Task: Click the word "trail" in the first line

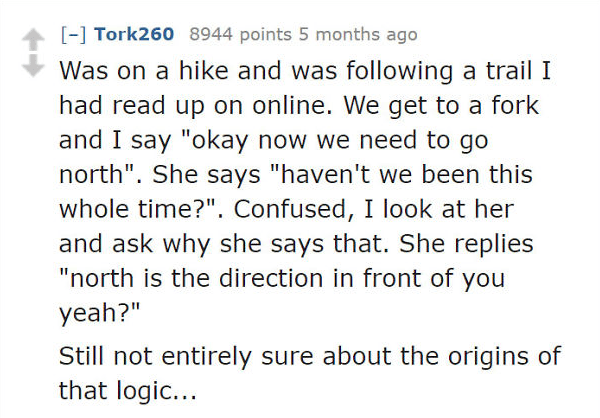Action: click(509, 71)
